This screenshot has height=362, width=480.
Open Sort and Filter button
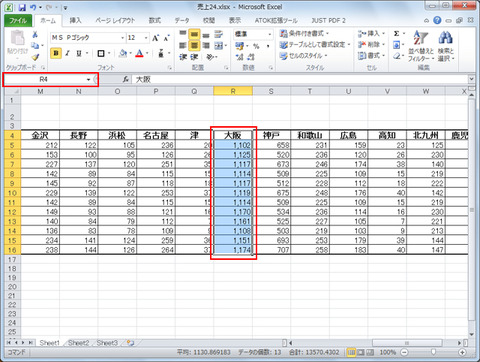click(x=421, y=46)
